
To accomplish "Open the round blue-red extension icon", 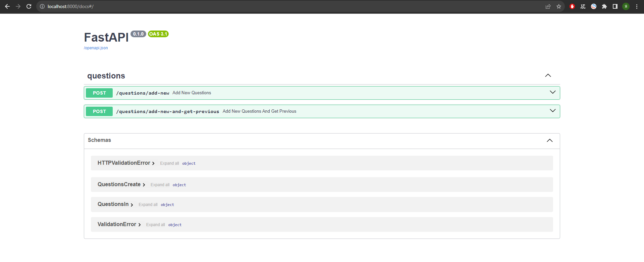I will pos(594,6).
